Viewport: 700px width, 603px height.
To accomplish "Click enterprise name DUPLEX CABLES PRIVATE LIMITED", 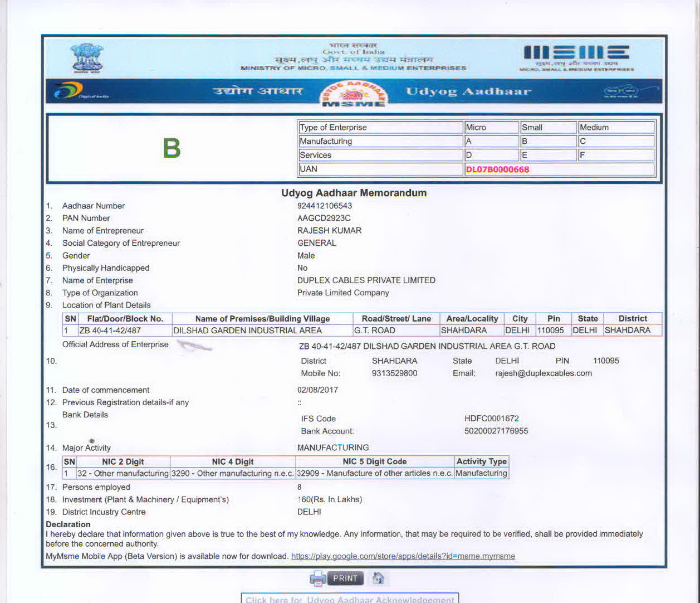I will [x=366, y=280].
